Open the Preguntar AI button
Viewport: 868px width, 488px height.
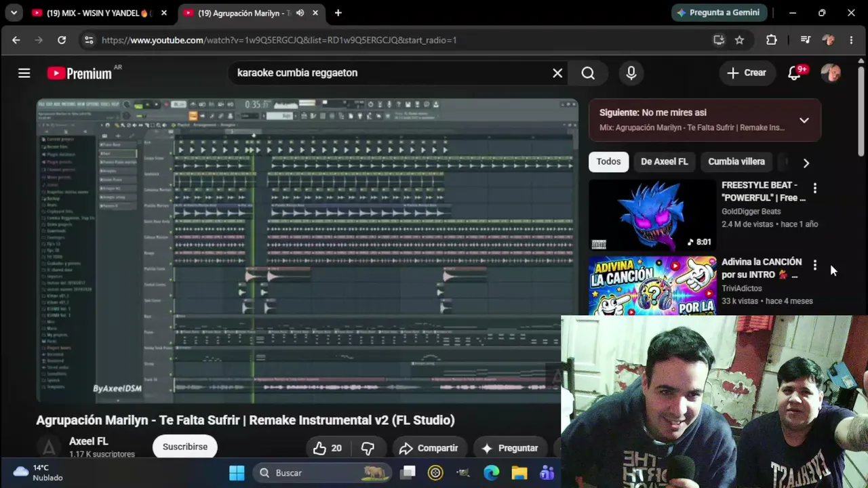(x=510, y=448)
